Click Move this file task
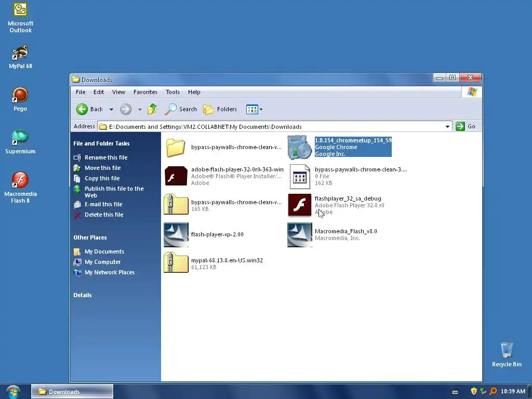This screenshot has width=532, height=399. pos(102,168)
